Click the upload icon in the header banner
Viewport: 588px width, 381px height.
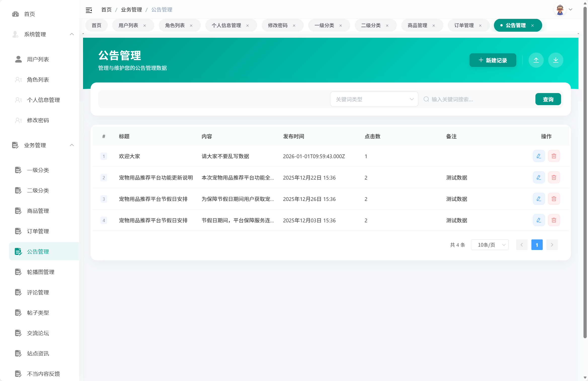(536, 60)
